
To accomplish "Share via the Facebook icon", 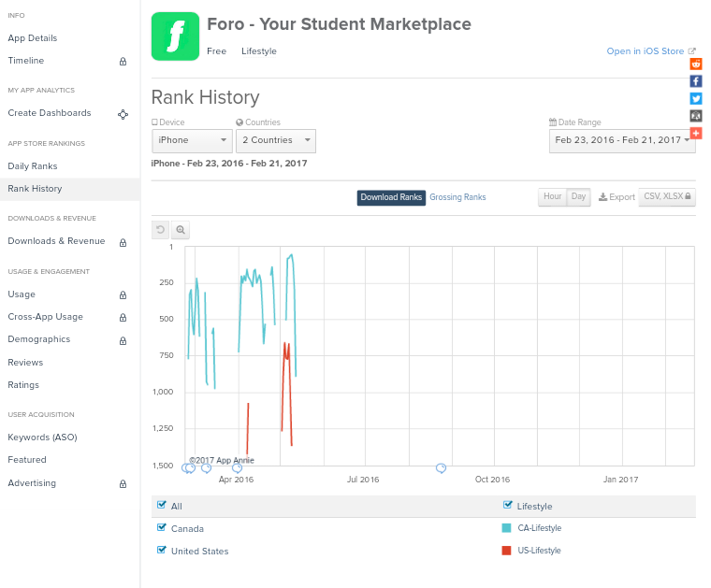I will click(696, 81).
